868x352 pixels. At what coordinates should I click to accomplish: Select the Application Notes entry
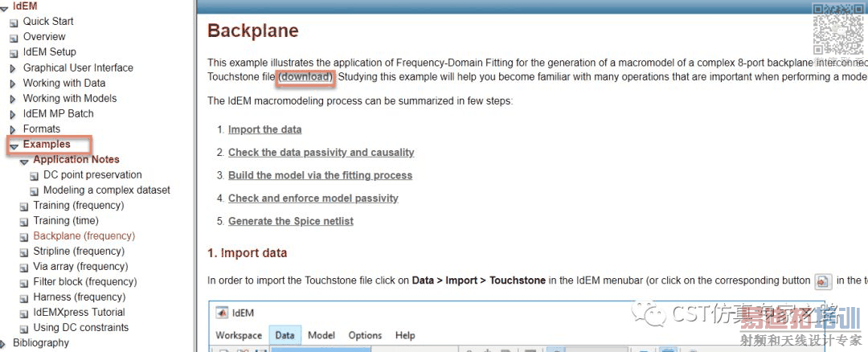click(x=76, y=159)
